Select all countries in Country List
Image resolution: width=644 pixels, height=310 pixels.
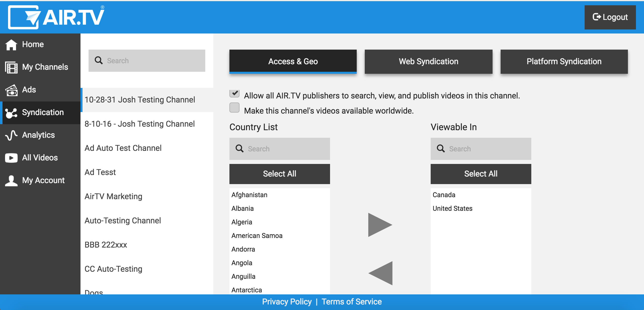pos(280,174)
